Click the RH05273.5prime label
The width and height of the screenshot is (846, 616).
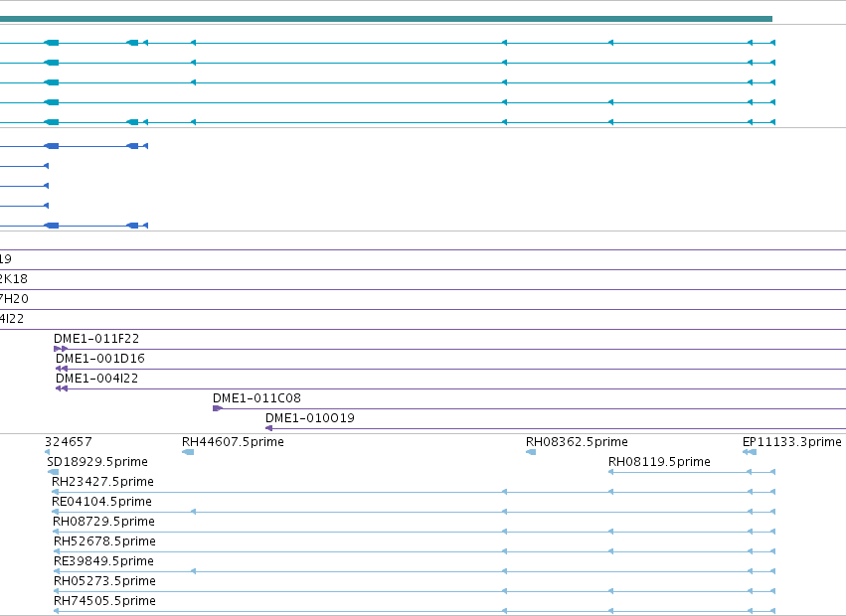pyautogui.click(x=104, y=581)
